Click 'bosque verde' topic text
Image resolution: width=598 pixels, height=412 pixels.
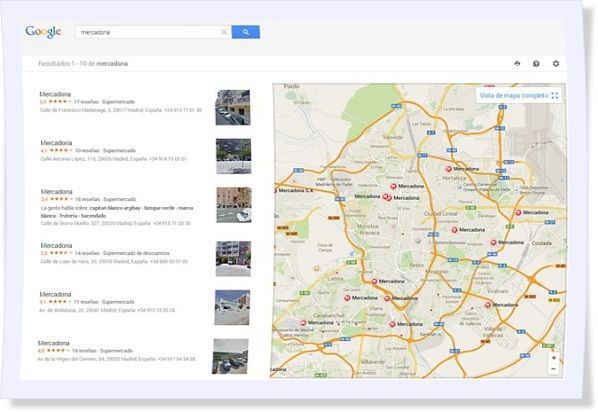point(159,208)
